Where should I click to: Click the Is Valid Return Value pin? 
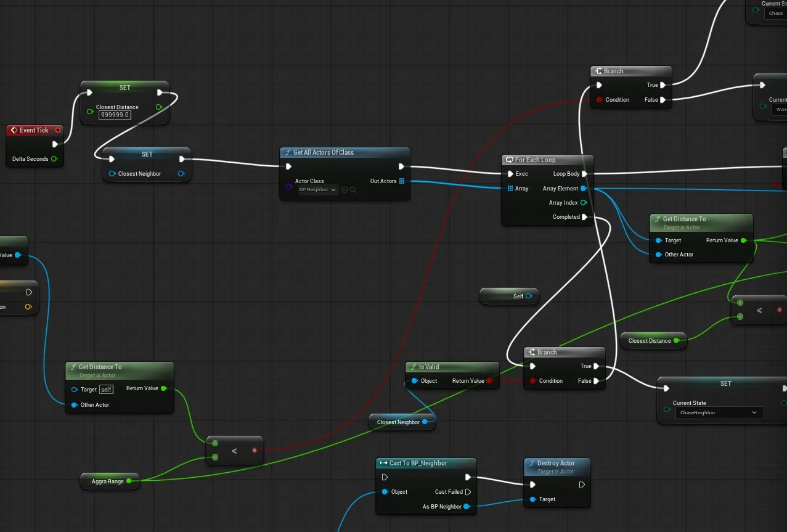(489, 381)
